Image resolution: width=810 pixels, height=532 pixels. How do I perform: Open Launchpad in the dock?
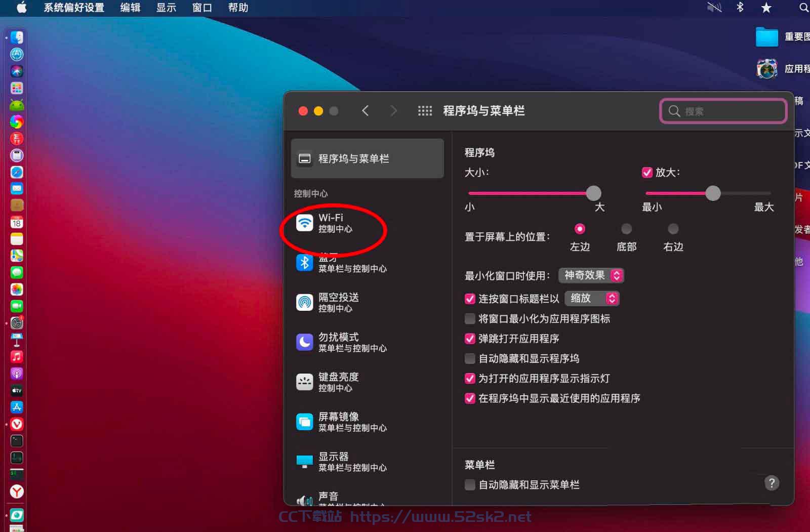coord(17,88)
